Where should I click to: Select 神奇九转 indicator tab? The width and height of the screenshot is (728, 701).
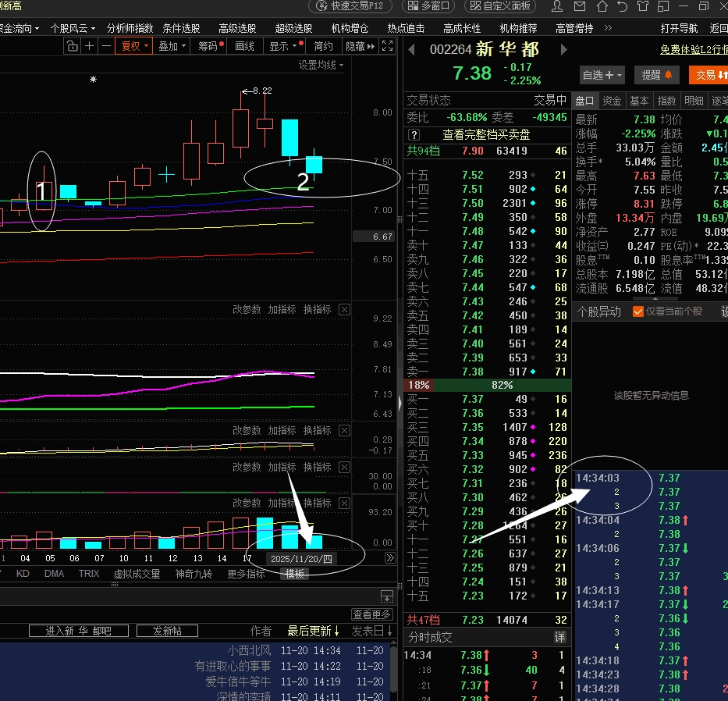pos(194,574)
